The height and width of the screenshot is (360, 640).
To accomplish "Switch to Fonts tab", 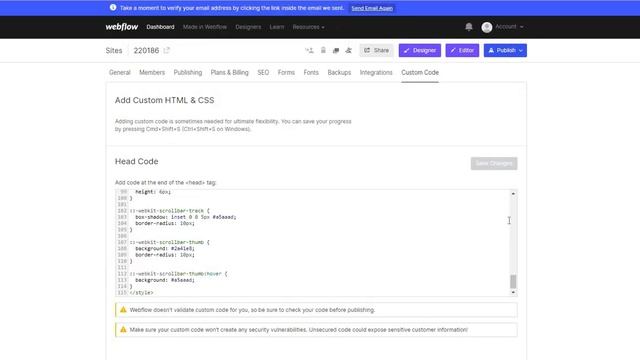I will click(x=311, y=72).
